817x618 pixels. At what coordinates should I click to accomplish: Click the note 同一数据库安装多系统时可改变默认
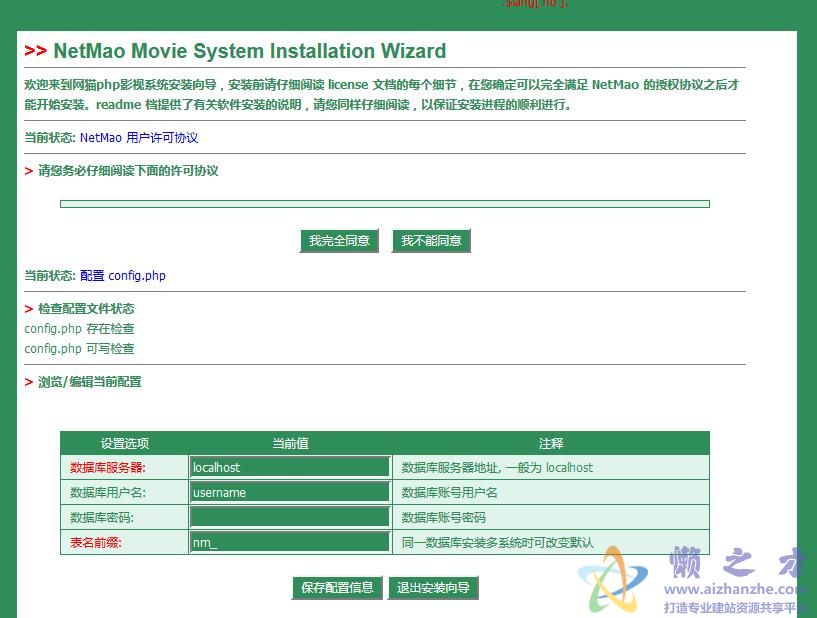[x=498, y=542]
